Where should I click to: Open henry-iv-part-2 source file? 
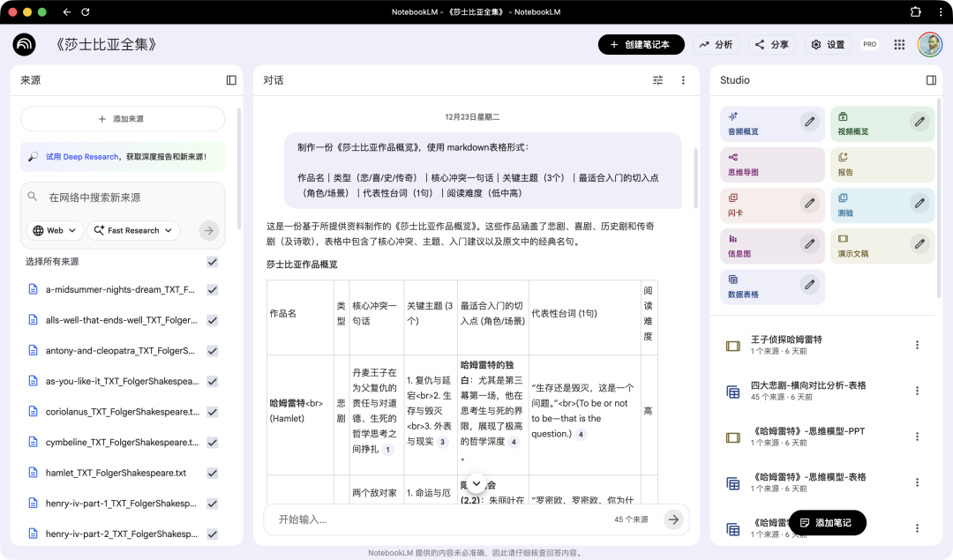(121, 534)
